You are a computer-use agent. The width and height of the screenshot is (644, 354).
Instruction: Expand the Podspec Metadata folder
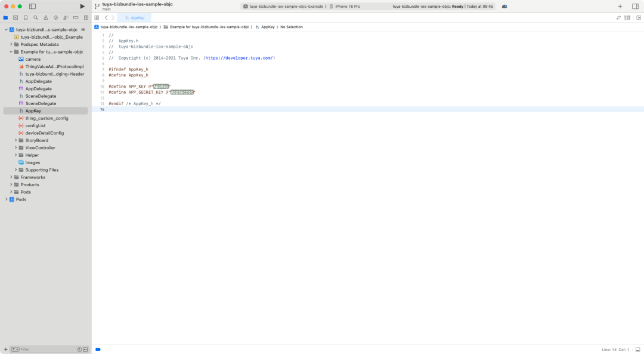tap(11, 44)
